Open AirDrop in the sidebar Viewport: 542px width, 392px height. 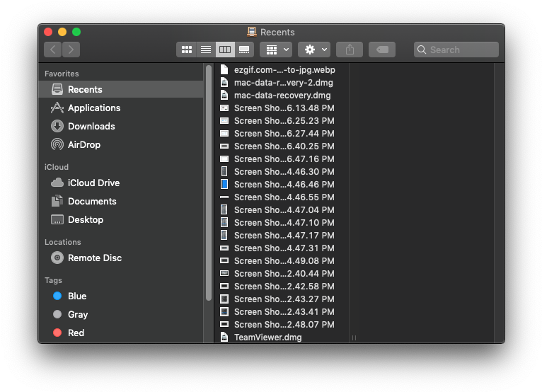121,144
